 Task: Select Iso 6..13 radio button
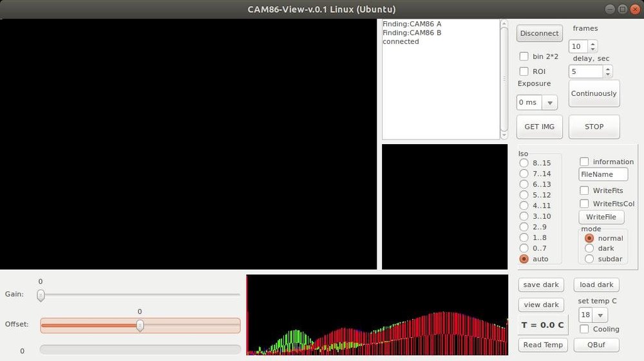(524, 184)
